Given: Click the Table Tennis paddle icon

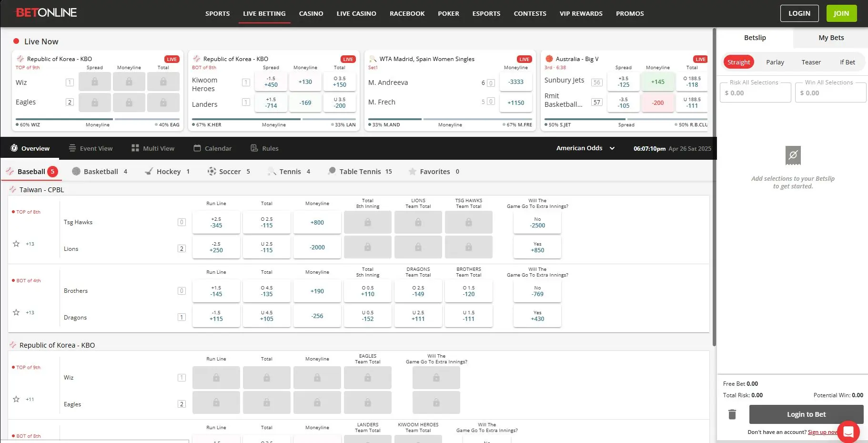Looking at the screenshot, I should coord(332,171).
